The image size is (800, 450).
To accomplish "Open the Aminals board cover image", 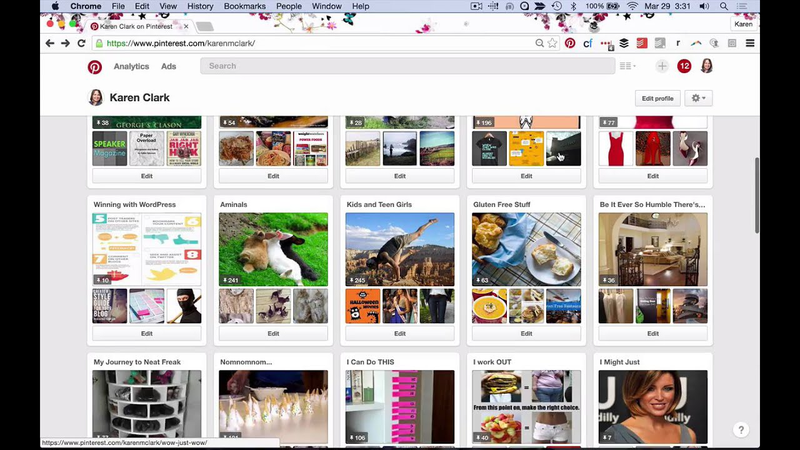I will tap(273, 249).
